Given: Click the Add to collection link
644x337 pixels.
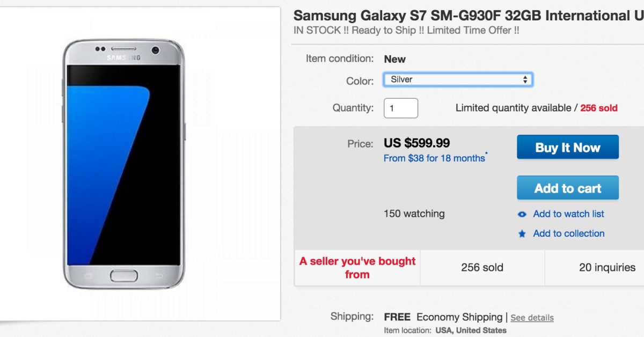Looking at the screenshot, I should pyautogui.click(x=568, y=233).
